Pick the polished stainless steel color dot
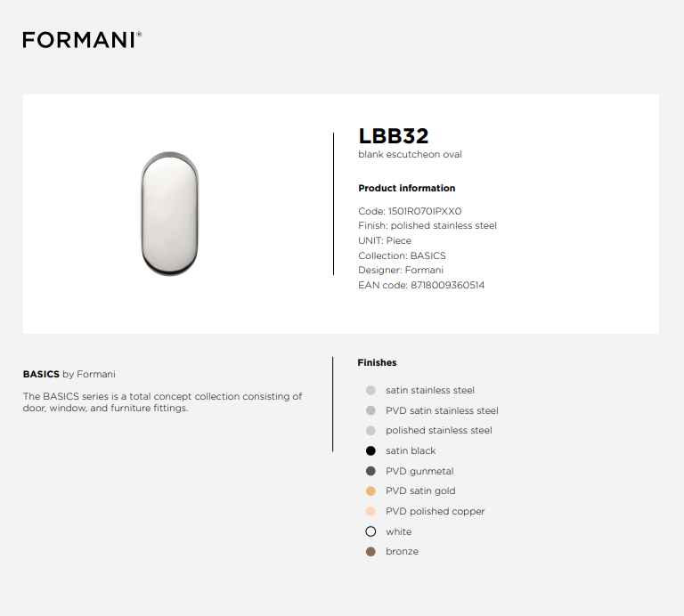The height and width of the screenshot is (616, 684). [x=370, y=431]
